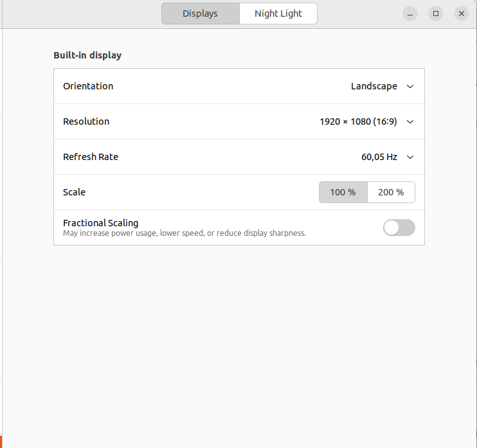Switch to the Night Light tab

(278, 13)
